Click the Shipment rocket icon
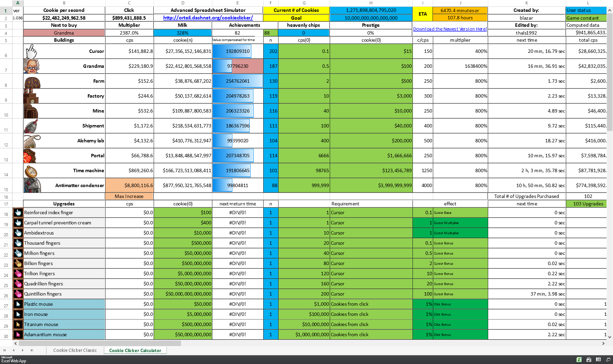 tap(31, 126)
